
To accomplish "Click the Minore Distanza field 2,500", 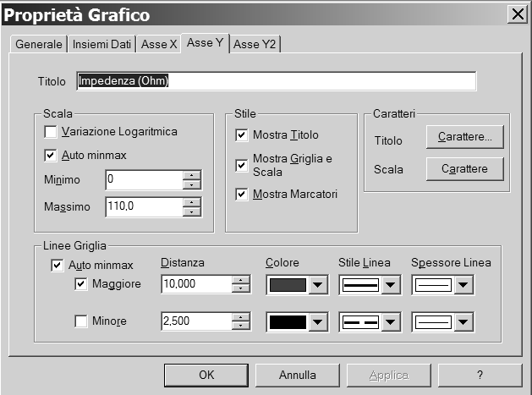I will tap(197, 321).
